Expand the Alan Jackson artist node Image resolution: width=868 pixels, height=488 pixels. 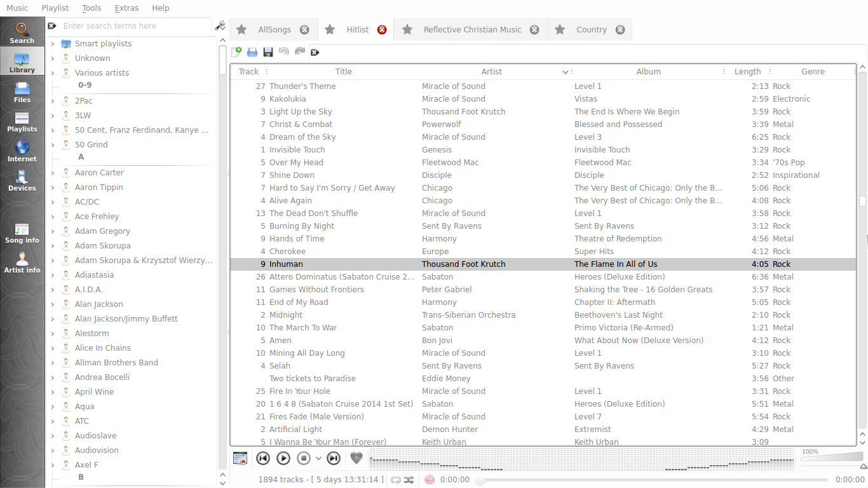tap(53, 304)
